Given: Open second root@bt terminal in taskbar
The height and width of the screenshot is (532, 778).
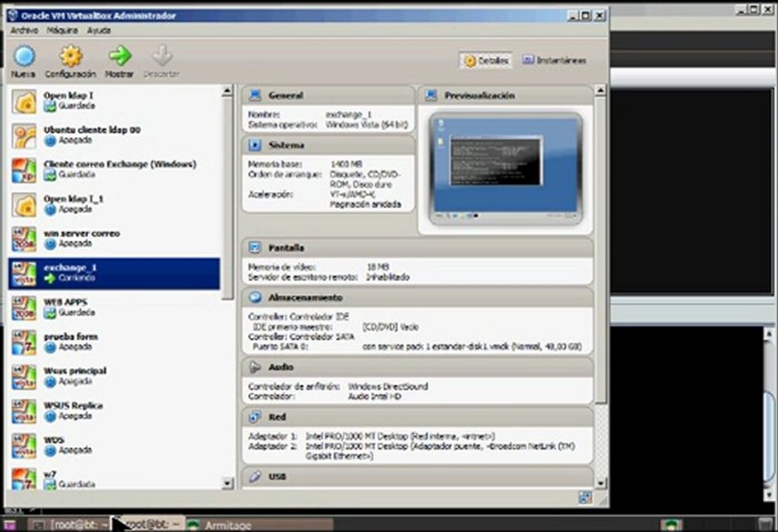Looking at the screenshot, I should (x=150, y=525).
